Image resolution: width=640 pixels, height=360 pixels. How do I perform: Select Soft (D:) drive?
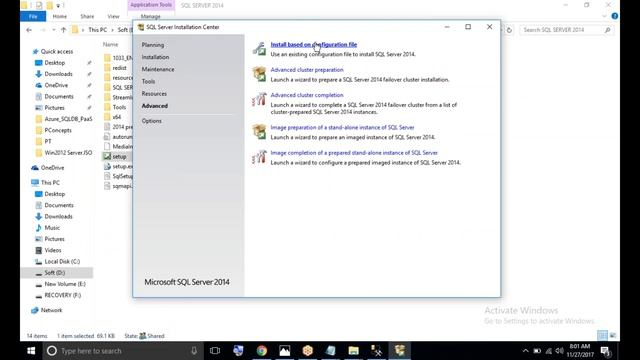click(x=55, y=273)
